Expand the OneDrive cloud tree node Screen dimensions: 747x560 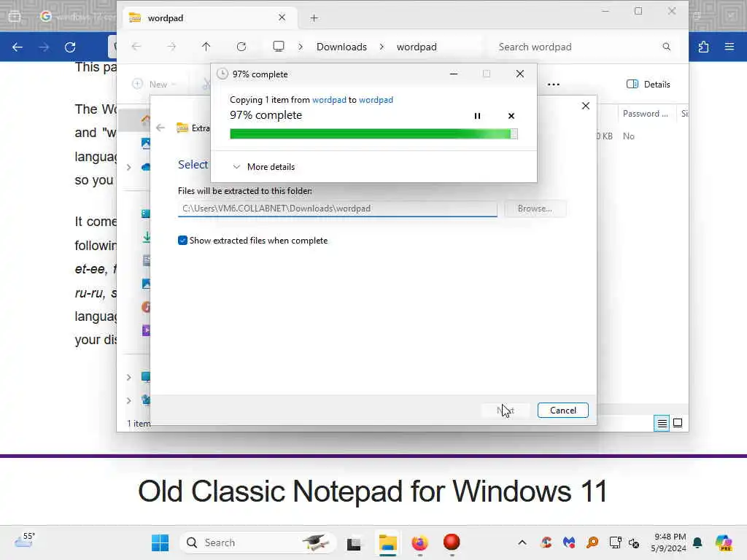point(128,167)
